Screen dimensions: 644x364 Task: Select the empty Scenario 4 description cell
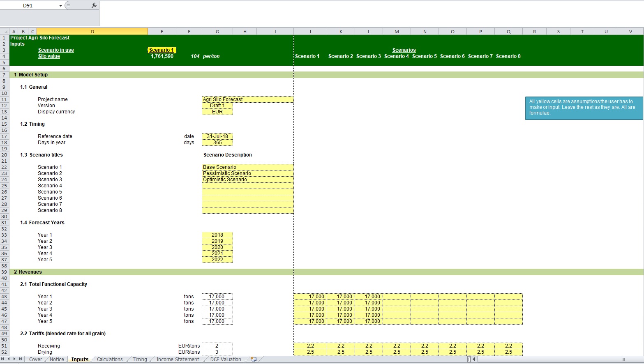(248, 186)
